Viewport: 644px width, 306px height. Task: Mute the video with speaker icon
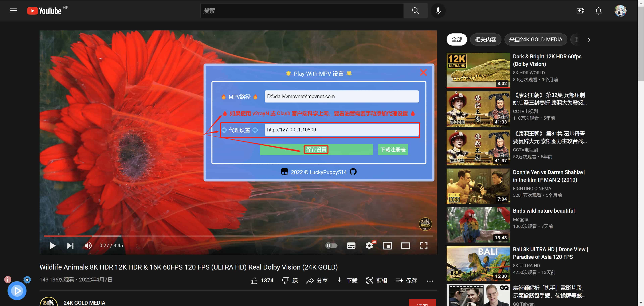(88, 245)
